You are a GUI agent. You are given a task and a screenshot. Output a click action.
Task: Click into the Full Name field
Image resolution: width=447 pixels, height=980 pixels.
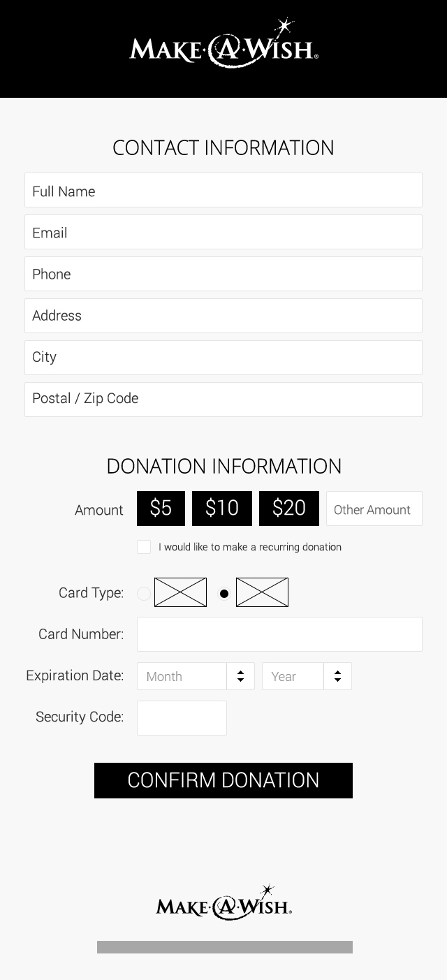click(223, 190)
